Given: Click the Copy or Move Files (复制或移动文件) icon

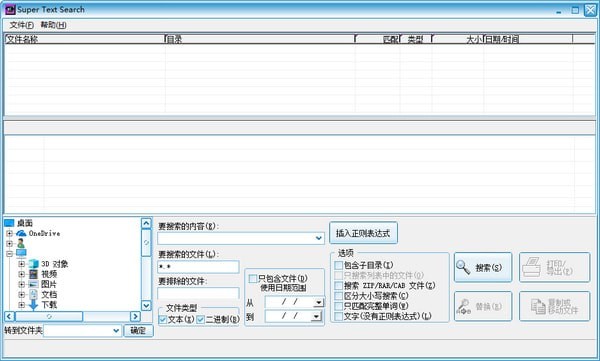Looking at the screenshot, I should [538, 306].
